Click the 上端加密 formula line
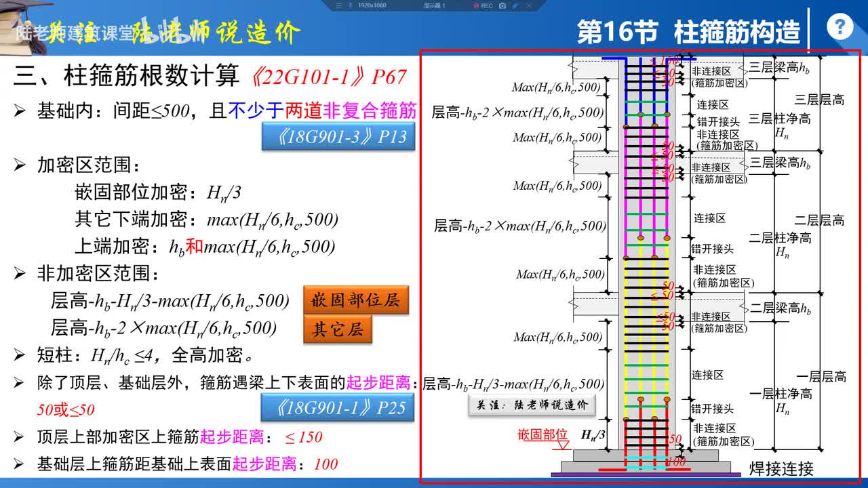Image resolution: width=868 pixels, height=488 pixels. pyautogui.click(x=205, y=247)
